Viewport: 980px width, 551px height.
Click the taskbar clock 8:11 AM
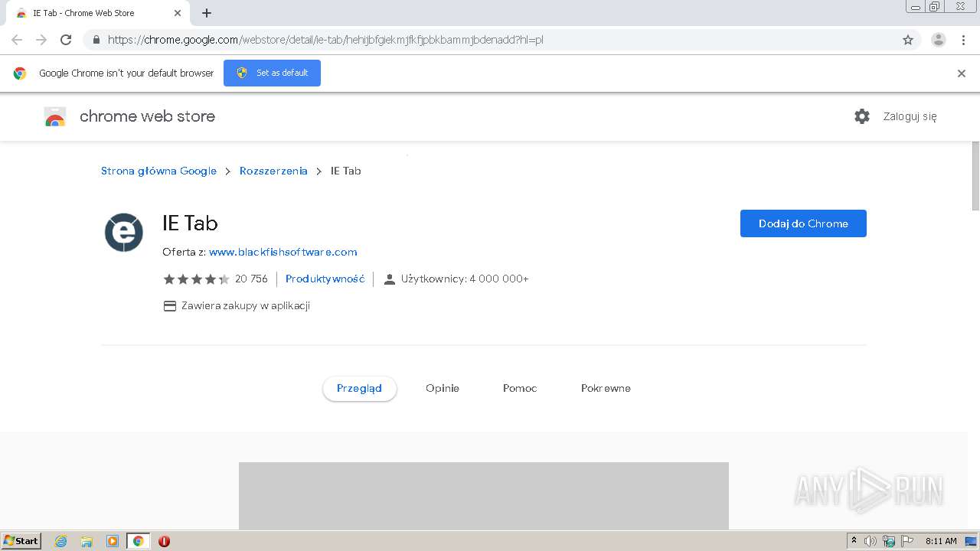941,541
